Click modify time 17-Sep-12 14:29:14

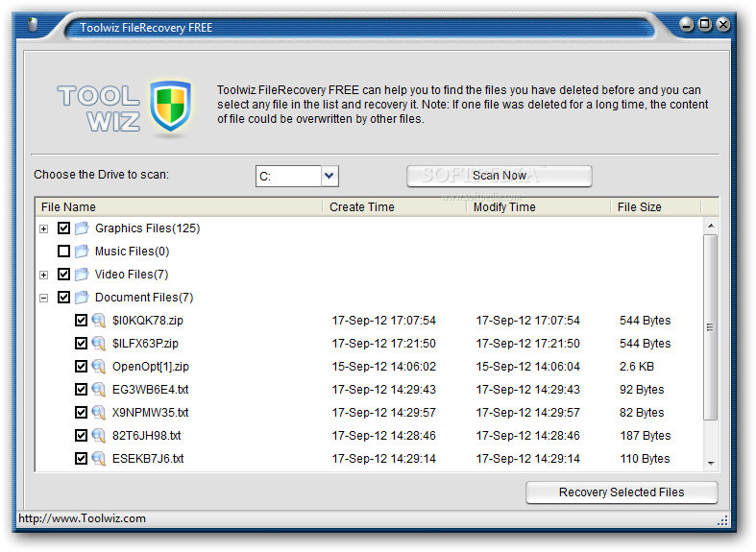point(528,459)
